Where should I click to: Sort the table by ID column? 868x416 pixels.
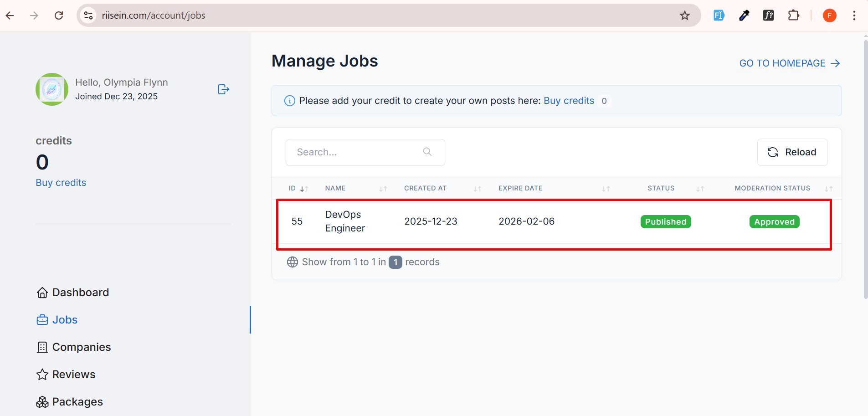(304, 189)
